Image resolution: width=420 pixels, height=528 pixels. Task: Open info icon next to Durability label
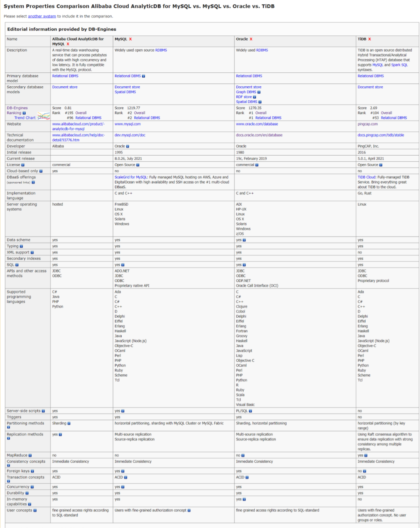point(27,493)
